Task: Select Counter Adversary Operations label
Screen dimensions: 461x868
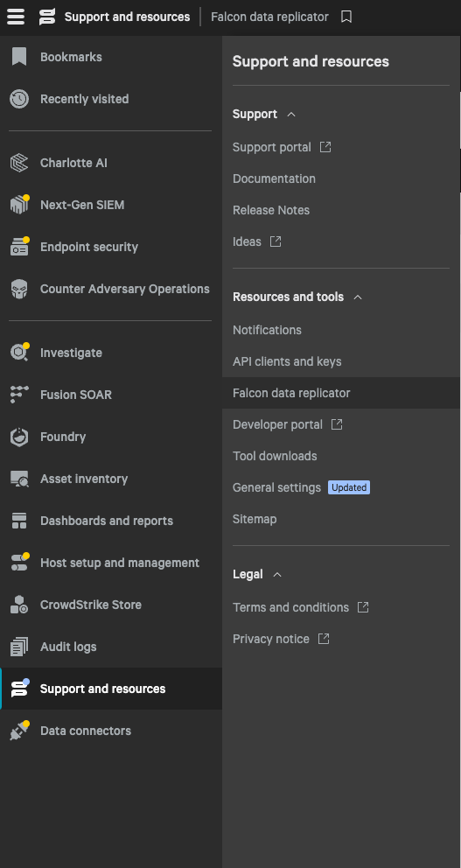Action: (124, 289)
